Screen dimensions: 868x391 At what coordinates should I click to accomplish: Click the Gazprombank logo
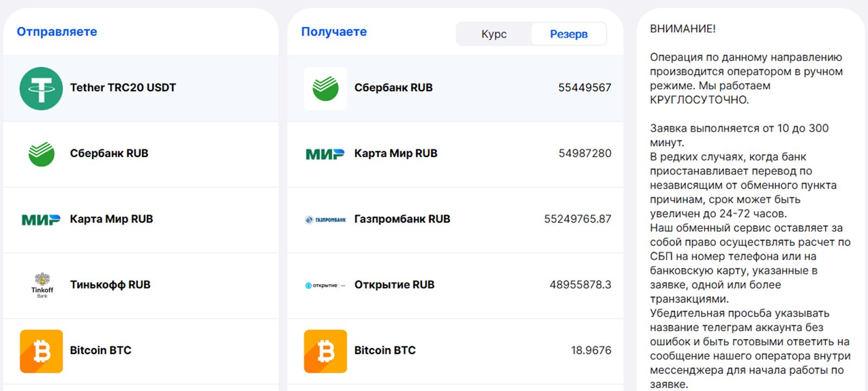[325, 219]
